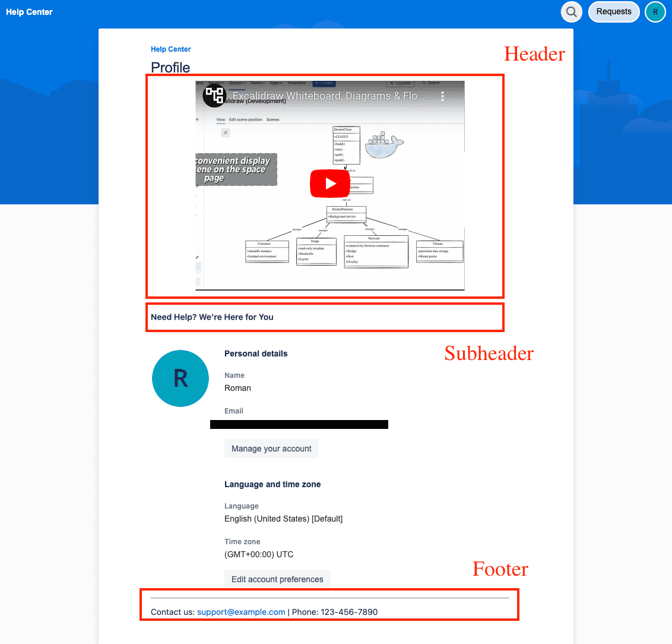Open the Excalidraw Whiteboard video title
Screen dimensions: 672x644
[x=328, y=96]
